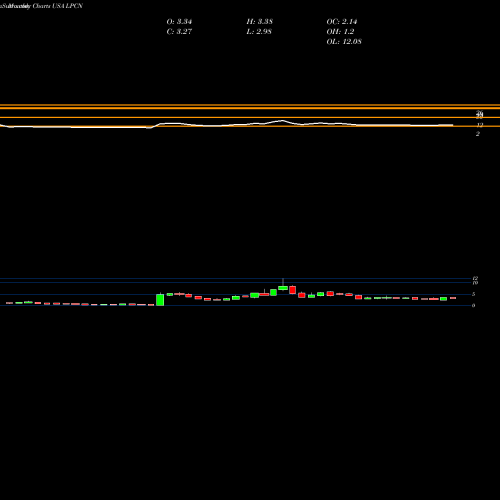Select the last red candle on the chart

pos(453,298)
